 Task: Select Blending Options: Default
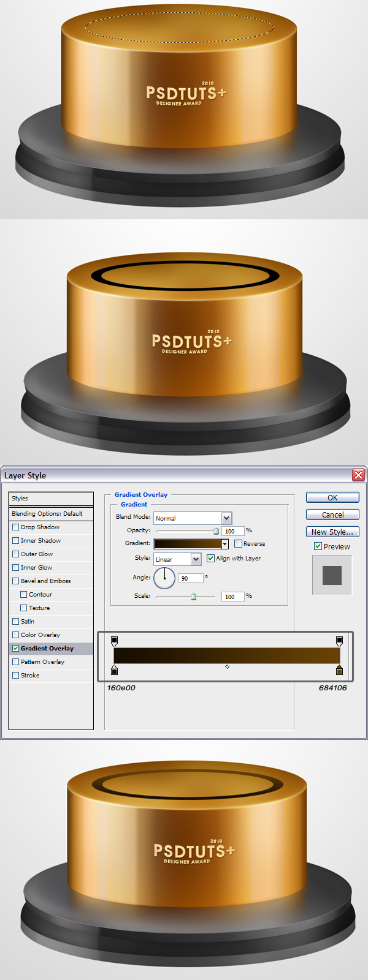[x=52, y=513]
